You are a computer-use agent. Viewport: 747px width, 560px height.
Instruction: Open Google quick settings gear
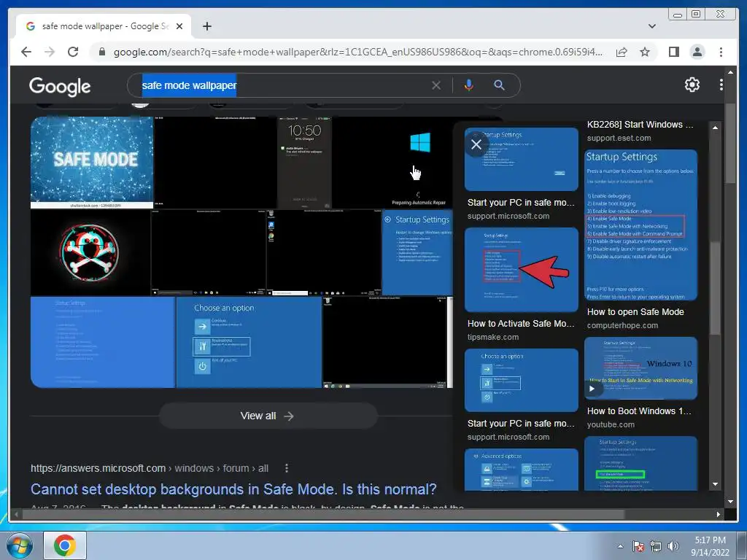pyautogui.click(x=692, y=85)
